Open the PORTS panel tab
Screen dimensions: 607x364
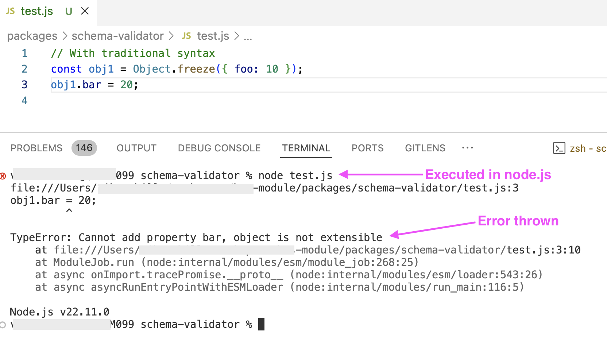click(x=367, y=148)
